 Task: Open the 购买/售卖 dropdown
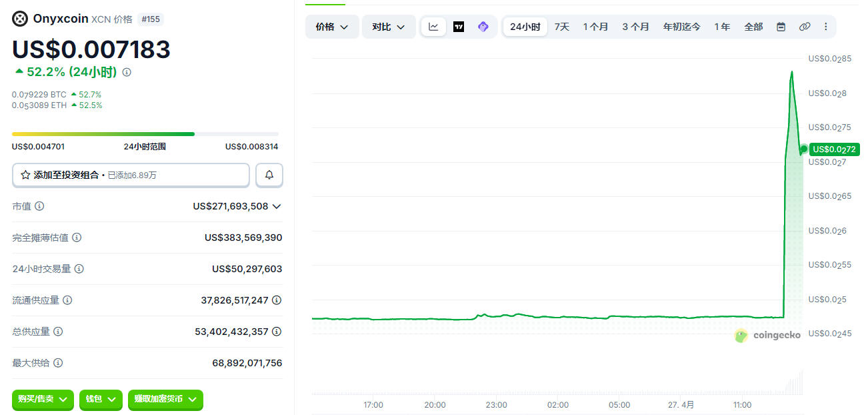43,399
